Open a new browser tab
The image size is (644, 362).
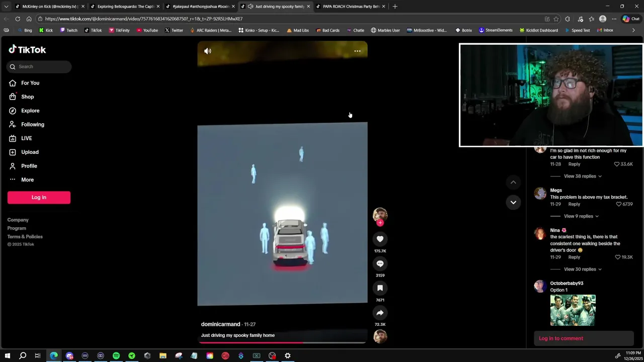point(394,7)
